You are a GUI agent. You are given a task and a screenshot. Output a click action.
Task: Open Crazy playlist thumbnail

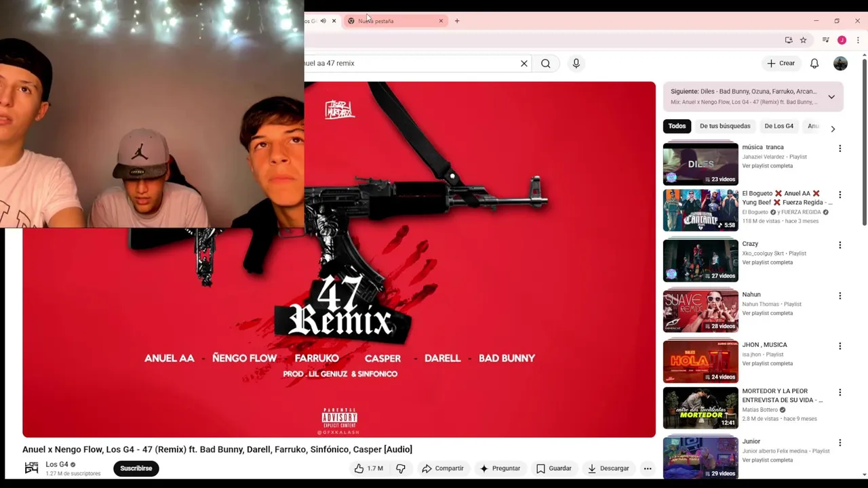tap(701, 260)
